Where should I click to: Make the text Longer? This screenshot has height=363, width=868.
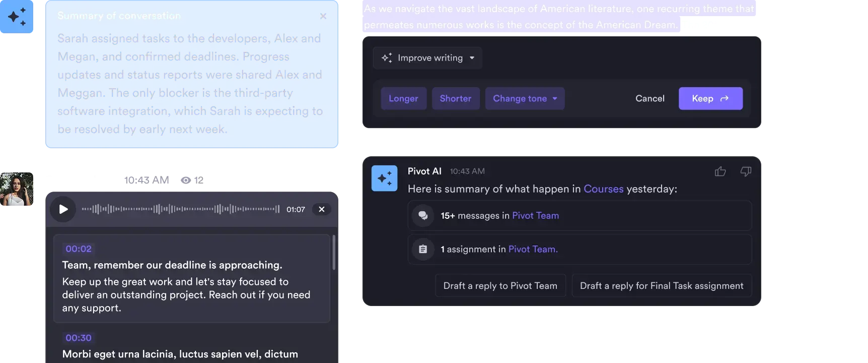click(x=403, y=98)
